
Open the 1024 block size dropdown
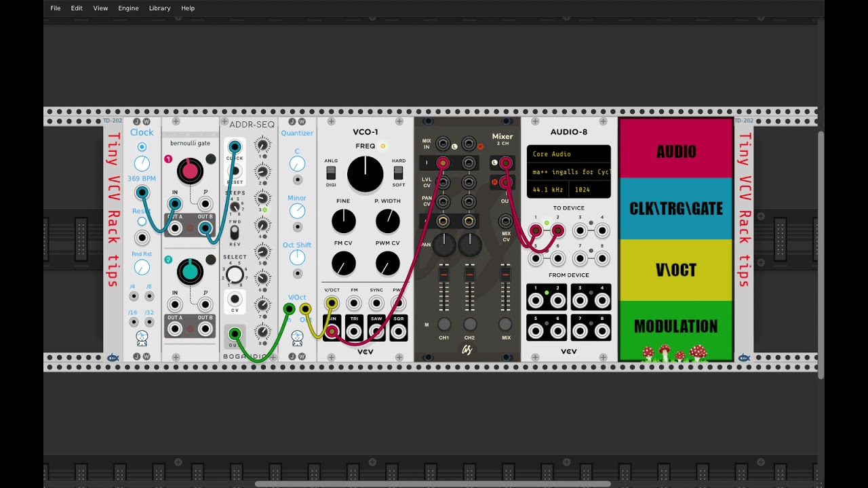pyautogui.click(x=590, y=190)
